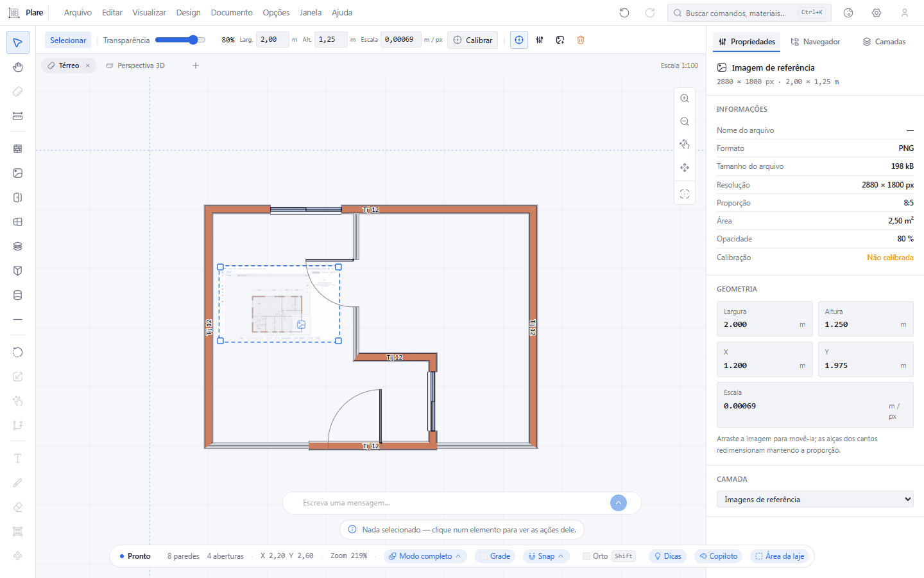Screen dimensions: 924x578
Task: Select the image reference tool in sidebar
Action: pyautogui.click(x=18, y=173)
